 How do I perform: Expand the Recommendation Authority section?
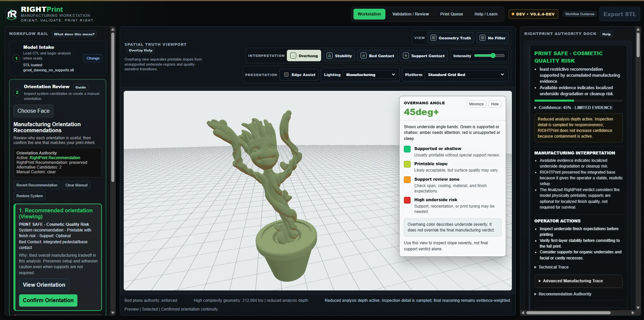[563, 294]
